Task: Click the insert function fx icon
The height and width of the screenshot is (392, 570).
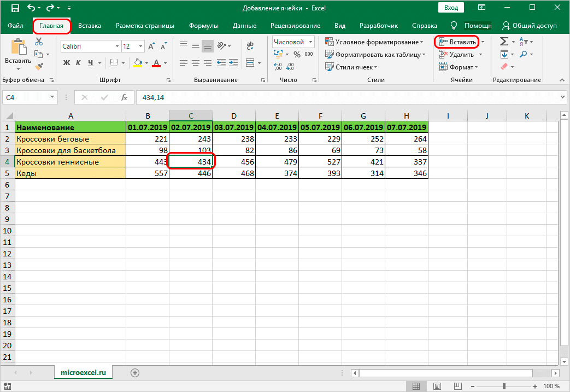Action: coord(124,97)
